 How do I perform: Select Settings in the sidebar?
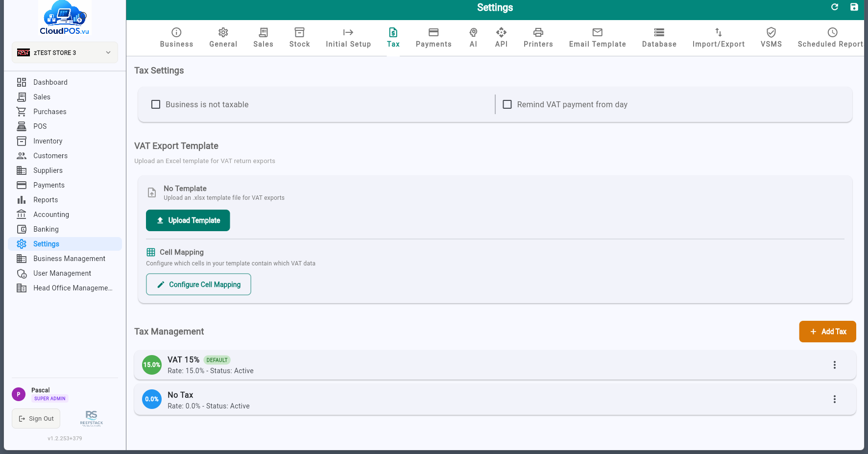(x=65, y=244)
